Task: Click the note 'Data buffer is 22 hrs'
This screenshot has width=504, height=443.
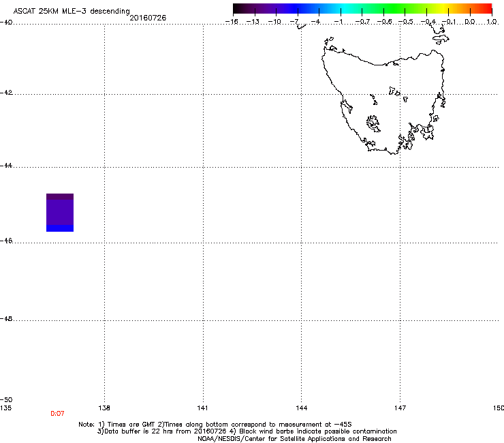Action: point(140,431)
